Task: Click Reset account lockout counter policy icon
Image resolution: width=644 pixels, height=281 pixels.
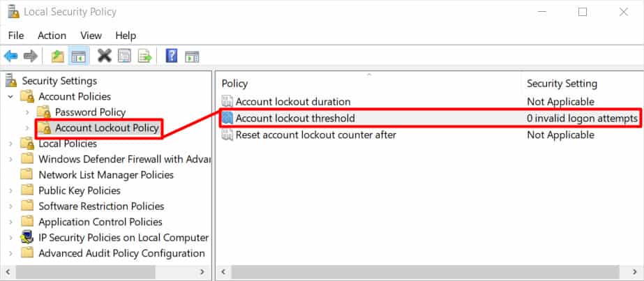Action: coord(227,135)
